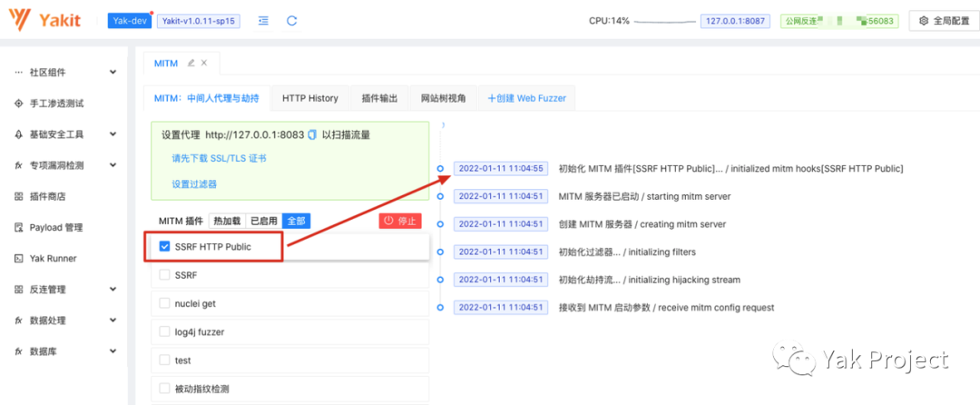The image size is (980, 405).
Task: Click the power icon in 停止 button
Action: (x=388, y=221)
